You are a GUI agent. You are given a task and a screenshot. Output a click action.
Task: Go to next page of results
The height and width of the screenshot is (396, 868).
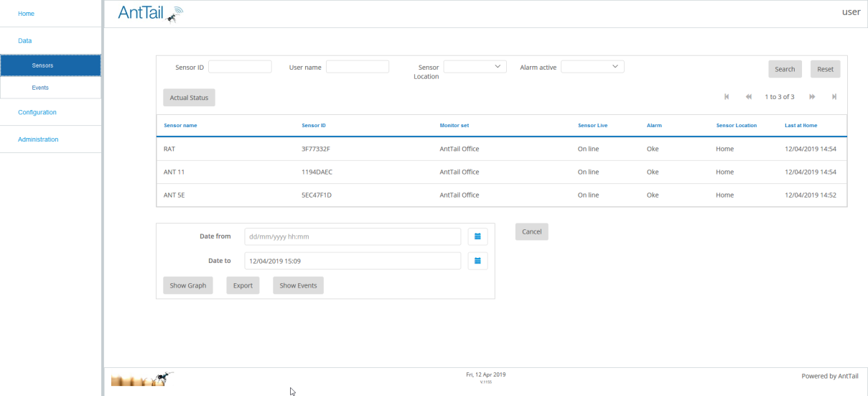(812, 97)
